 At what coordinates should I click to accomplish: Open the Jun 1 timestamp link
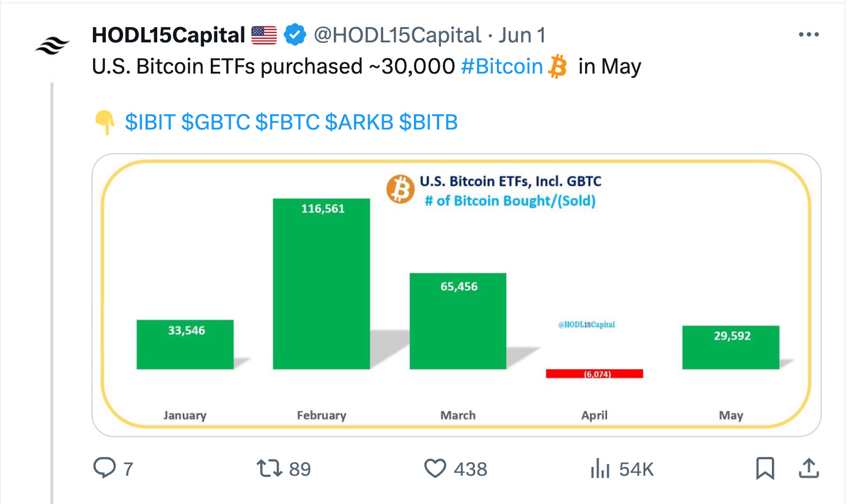522,35
